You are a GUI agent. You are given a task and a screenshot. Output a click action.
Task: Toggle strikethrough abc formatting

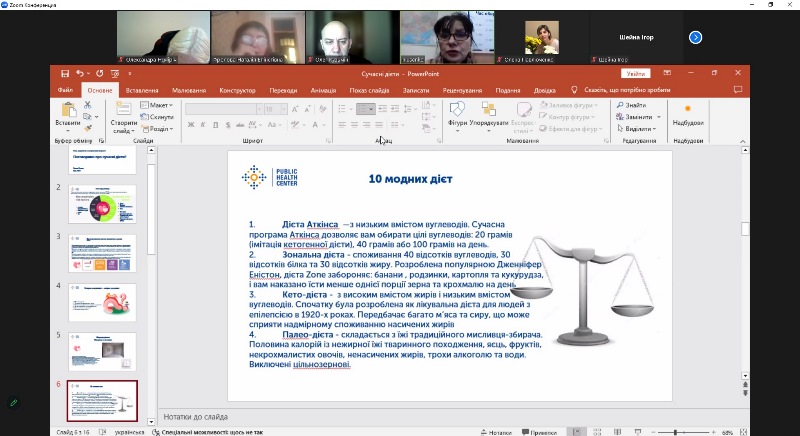(x=240, y=124)
